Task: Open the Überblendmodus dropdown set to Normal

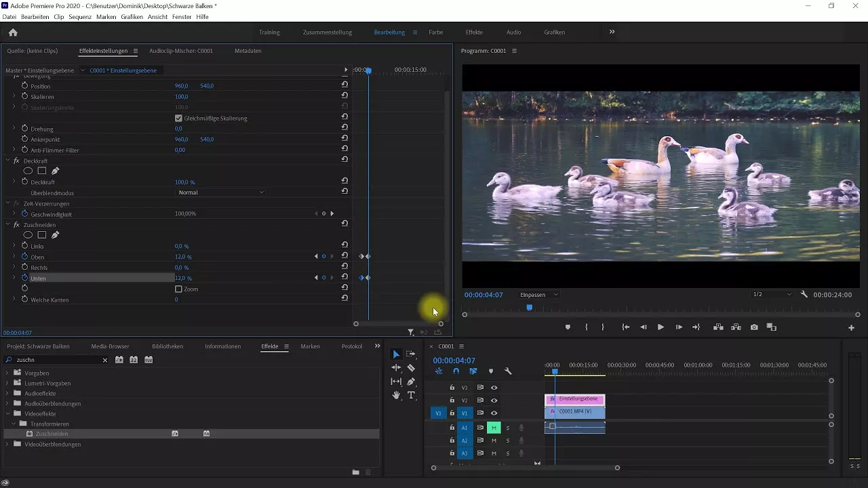Action: [220, 192]
